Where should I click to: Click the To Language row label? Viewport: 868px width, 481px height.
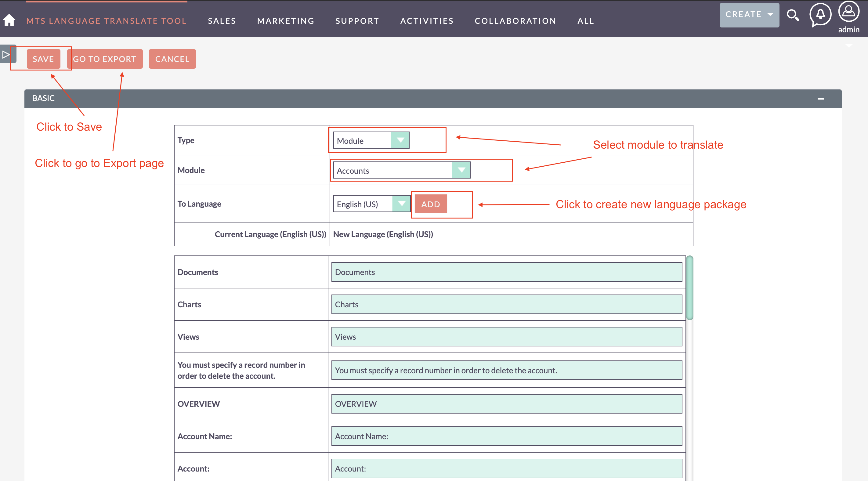[x=199, y=204]
